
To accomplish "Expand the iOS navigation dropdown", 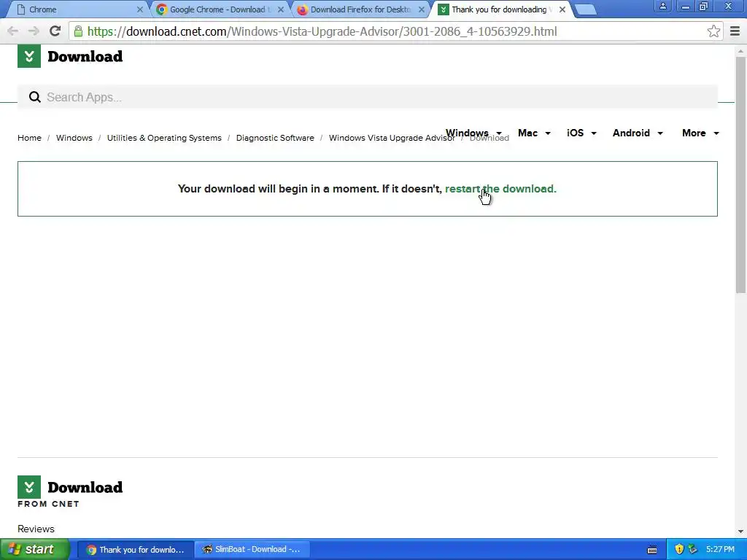I will click(581, 133).
